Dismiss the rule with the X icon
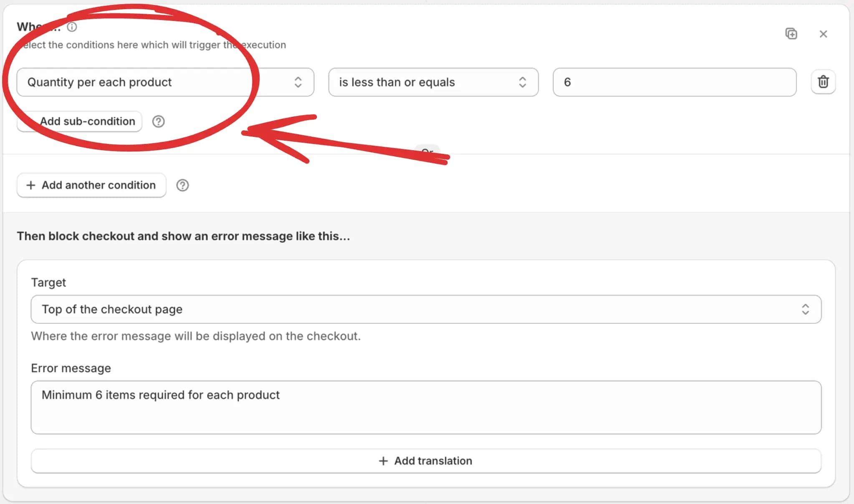The height and width of the screenshot is (504, 854). tap(823, 34)
